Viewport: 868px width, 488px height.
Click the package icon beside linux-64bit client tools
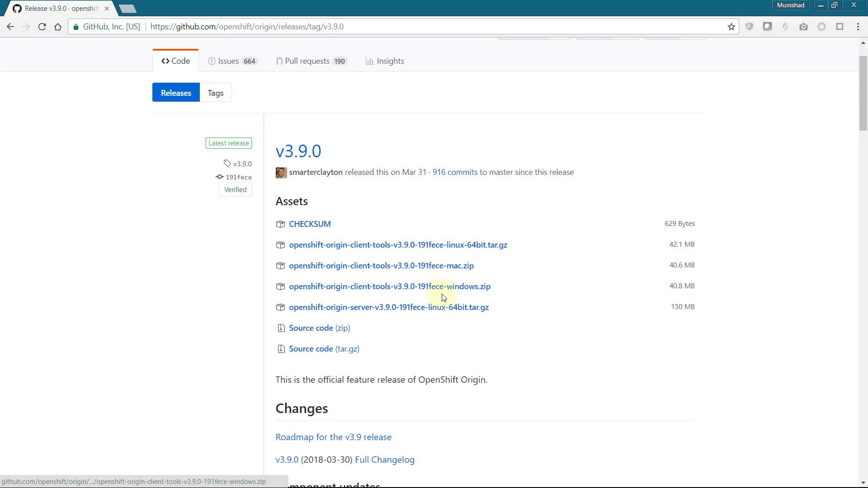[x=280, y=245]
